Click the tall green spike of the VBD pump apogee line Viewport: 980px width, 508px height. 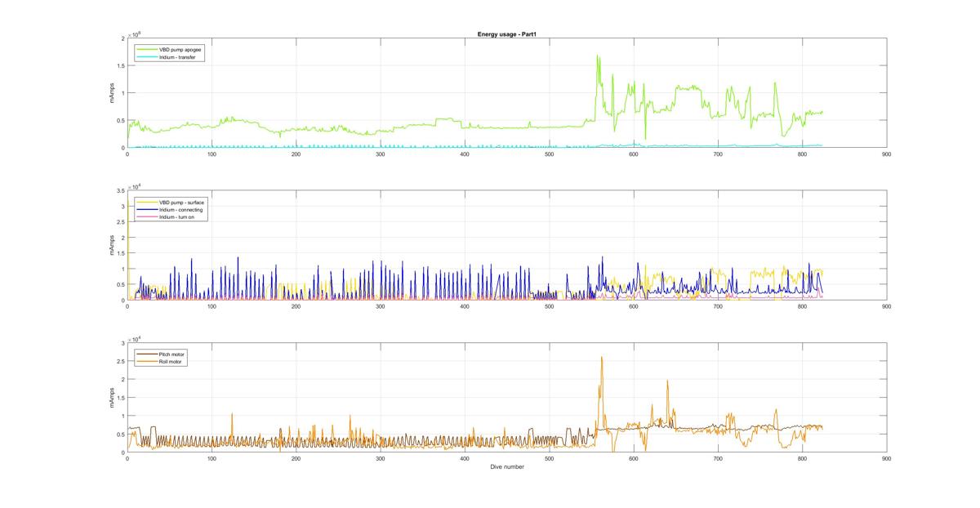pos(598,74)
